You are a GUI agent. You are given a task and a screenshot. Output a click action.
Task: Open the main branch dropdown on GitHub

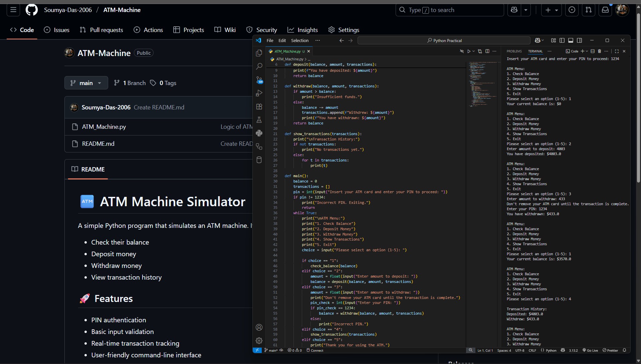pyautogui.click(x=86, y=83)
